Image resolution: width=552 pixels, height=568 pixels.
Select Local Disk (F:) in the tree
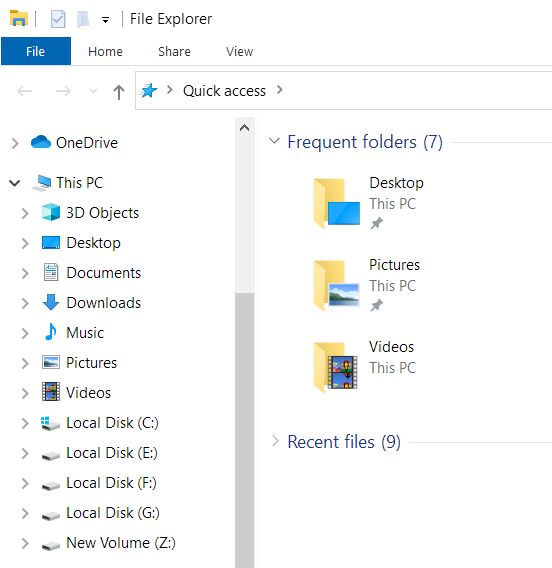click(x=112, y=483)
